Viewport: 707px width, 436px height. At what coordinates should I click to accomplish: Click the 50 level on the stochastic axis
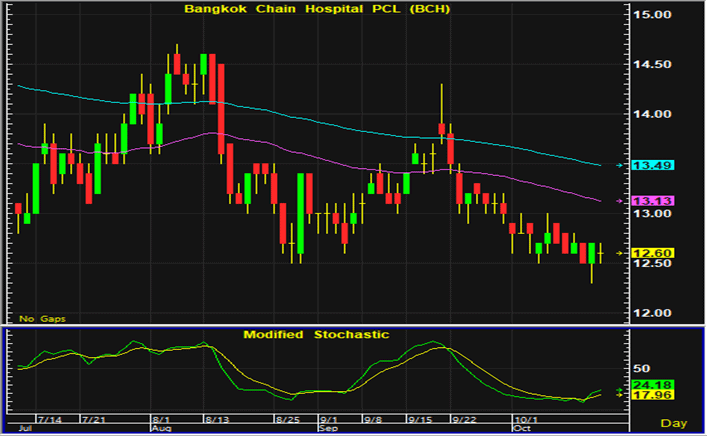point(640,368)
